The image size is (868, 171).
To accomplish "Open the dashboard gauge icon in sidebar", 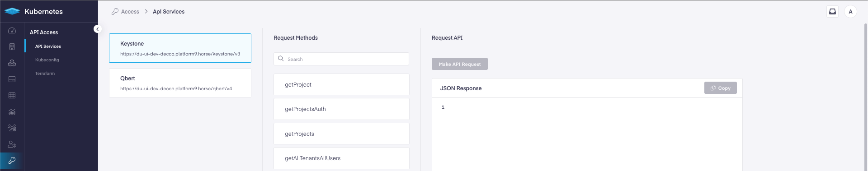I will (12, 31).
